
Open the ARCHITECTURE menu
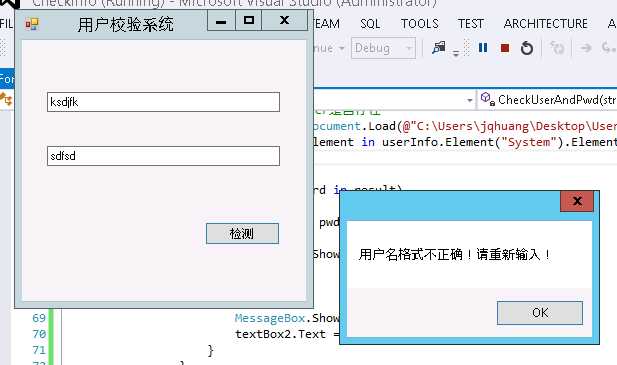[546, 24]
